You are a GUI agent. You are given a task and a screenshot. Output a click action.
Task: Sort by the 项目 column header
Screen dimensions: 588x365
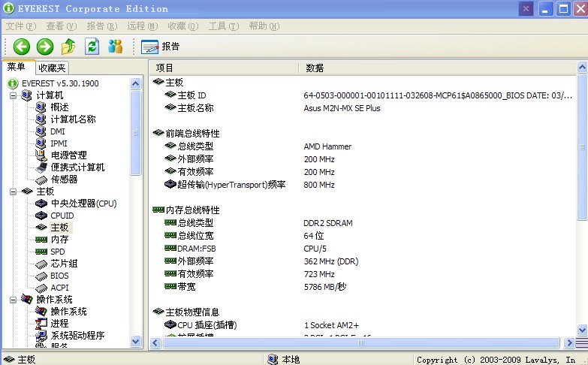point(224,68)
